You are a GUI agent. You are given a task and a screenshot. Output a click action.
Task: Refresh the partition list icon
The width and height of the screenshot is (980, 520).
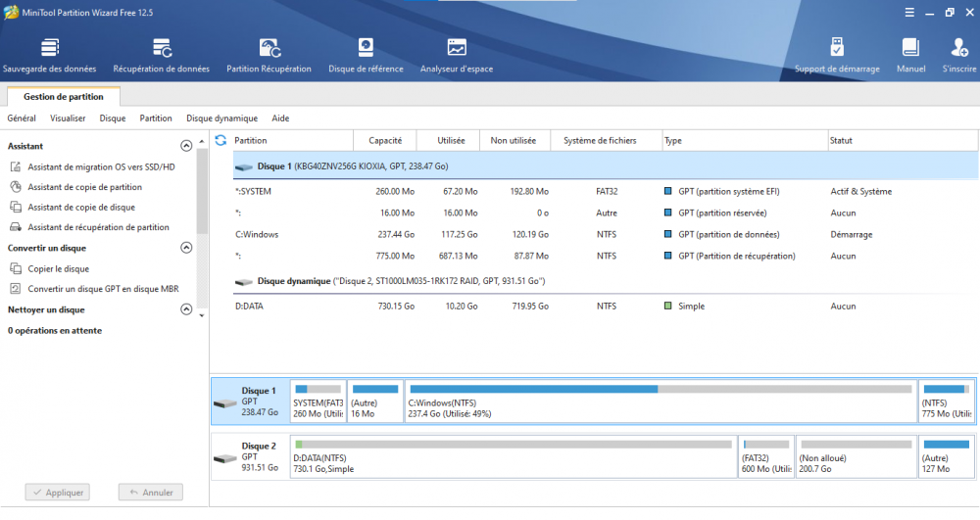pos(220,141)
